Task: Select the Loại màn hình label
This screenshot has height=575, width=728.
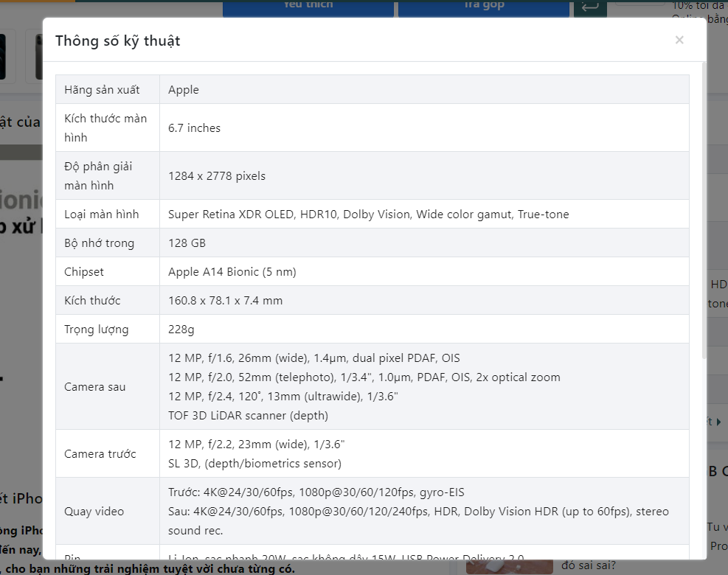Action: pyautogui.click(x=101, y=214)
